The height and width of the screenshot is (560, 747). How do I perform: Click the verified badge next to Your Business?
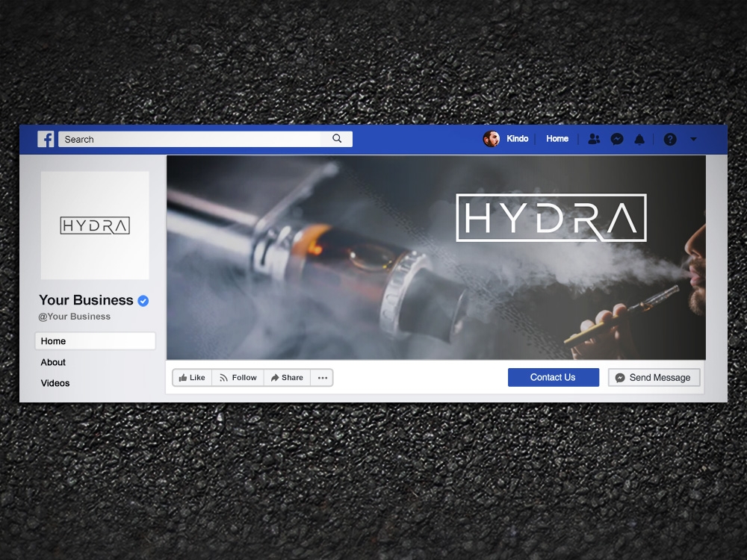pyautogui.click(x=142, y=300)
